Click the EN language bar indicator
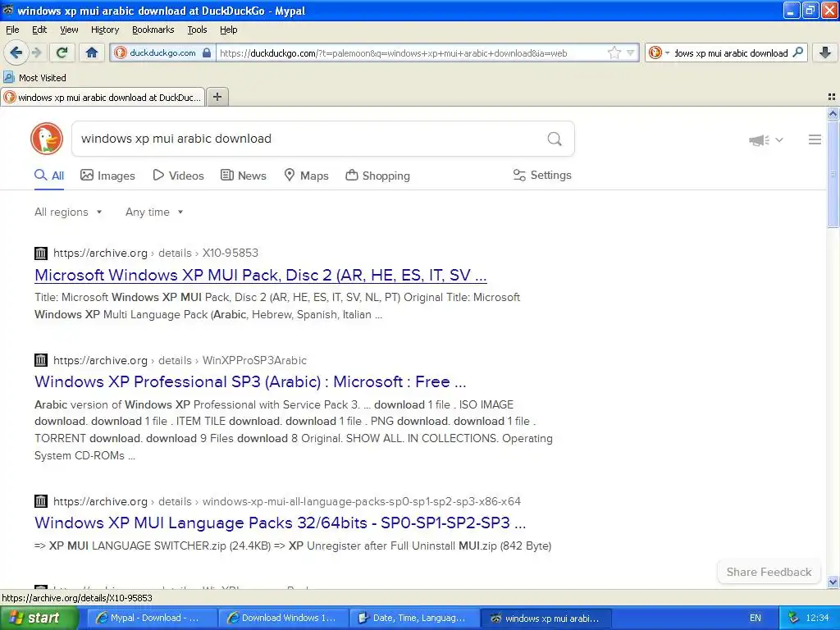This screenshot has height=630, width=840. [755, 619]
